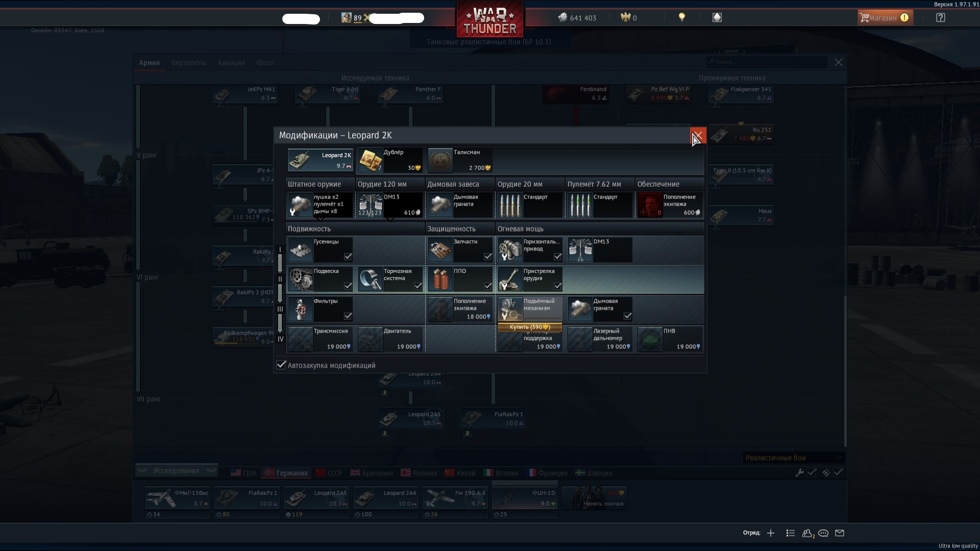Toggle the Запчасти modification checkbox

click(x=487, y=257)
